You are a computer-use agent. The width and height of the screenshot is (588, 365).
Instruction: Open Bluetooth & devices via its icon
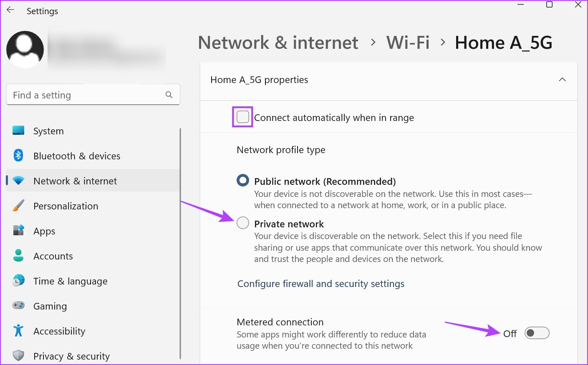[x=18, y=156]
